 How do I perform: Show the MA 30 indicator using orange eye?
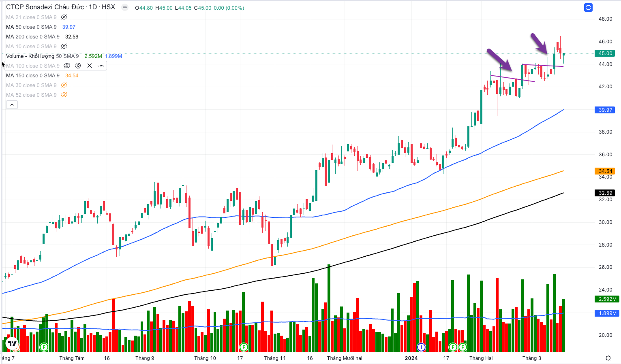pos(64,85)
